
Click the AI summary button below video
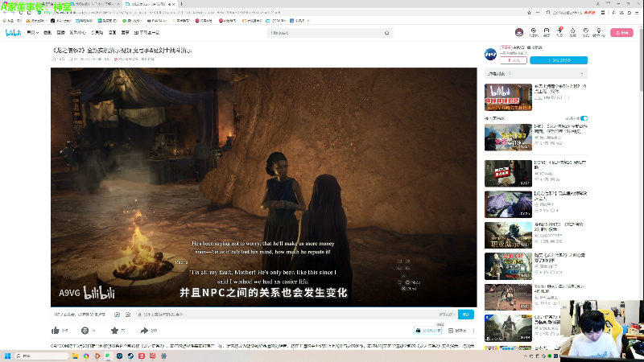pos(428,331)
